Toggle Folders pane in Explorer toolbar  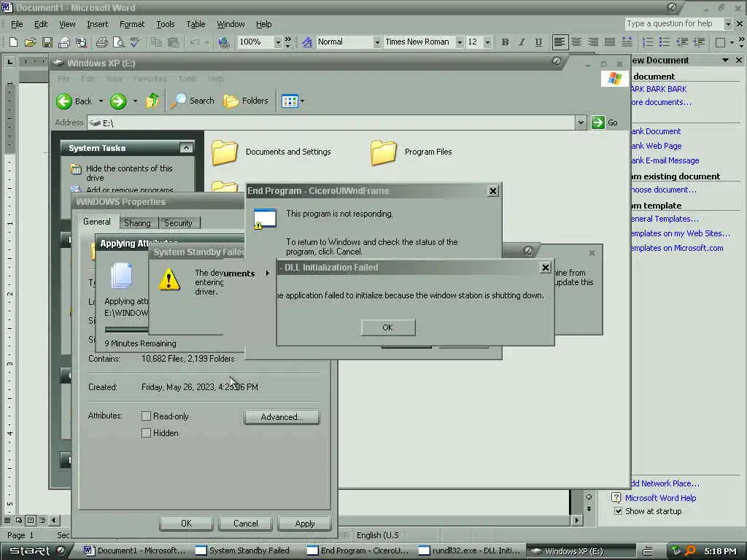(x=246, y=101)
